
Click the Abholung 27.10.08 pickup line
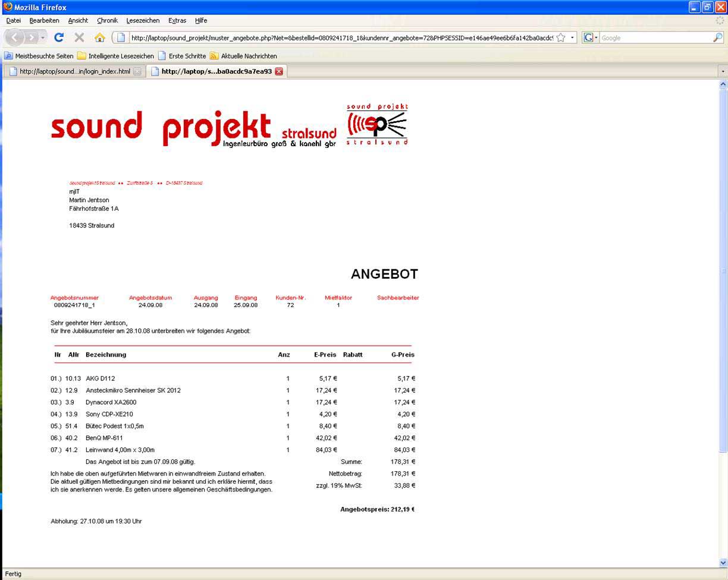[96, 521]
